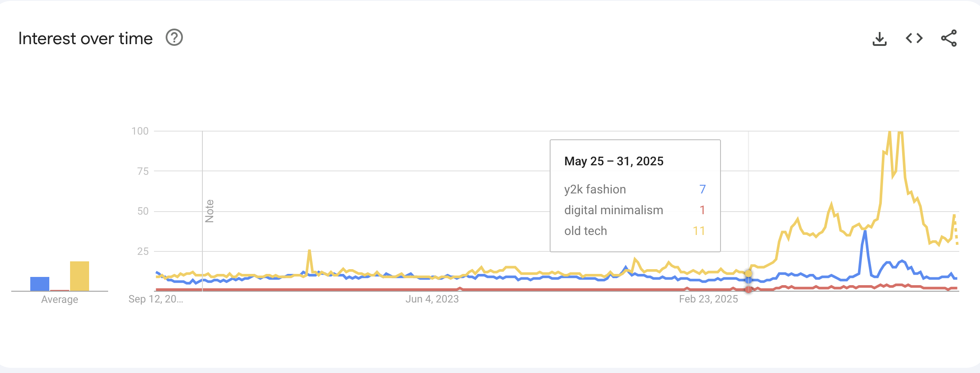Open the embed code icon

(x=914, y=39)
